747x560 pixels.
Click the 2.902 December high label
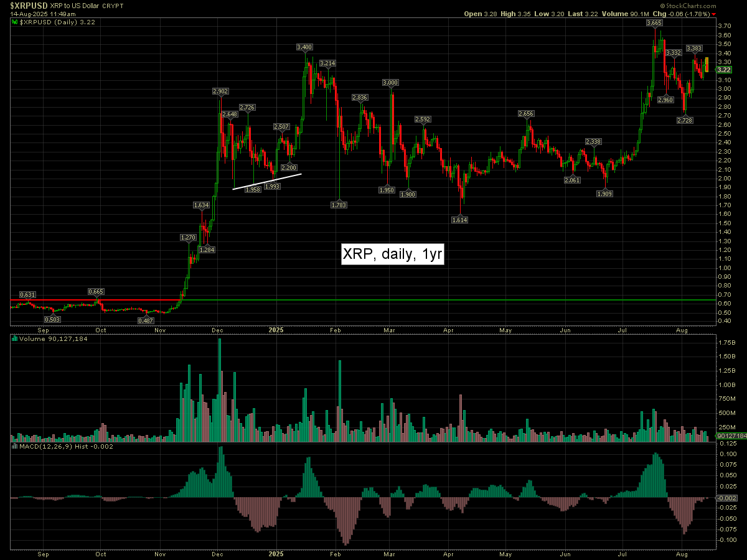220,91
